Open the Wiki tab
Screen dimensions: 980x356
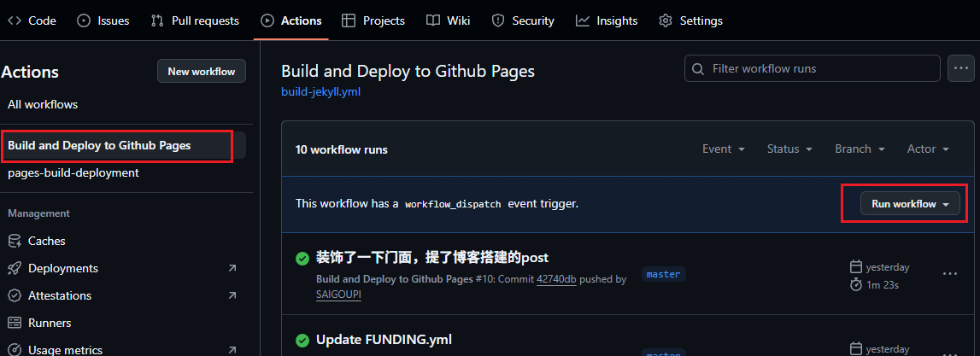(x=448, y=20)
